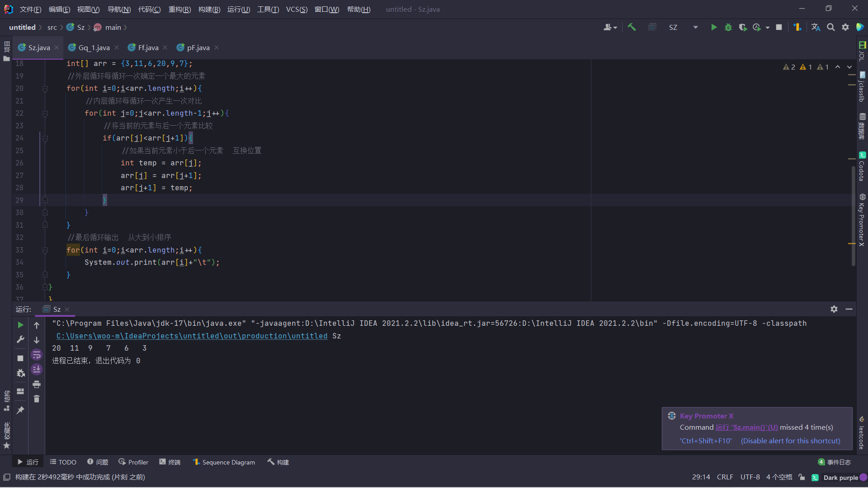Collapse the for loop at line 20
This screenshot has width=868, height=488.
click(x=45, y=89)
